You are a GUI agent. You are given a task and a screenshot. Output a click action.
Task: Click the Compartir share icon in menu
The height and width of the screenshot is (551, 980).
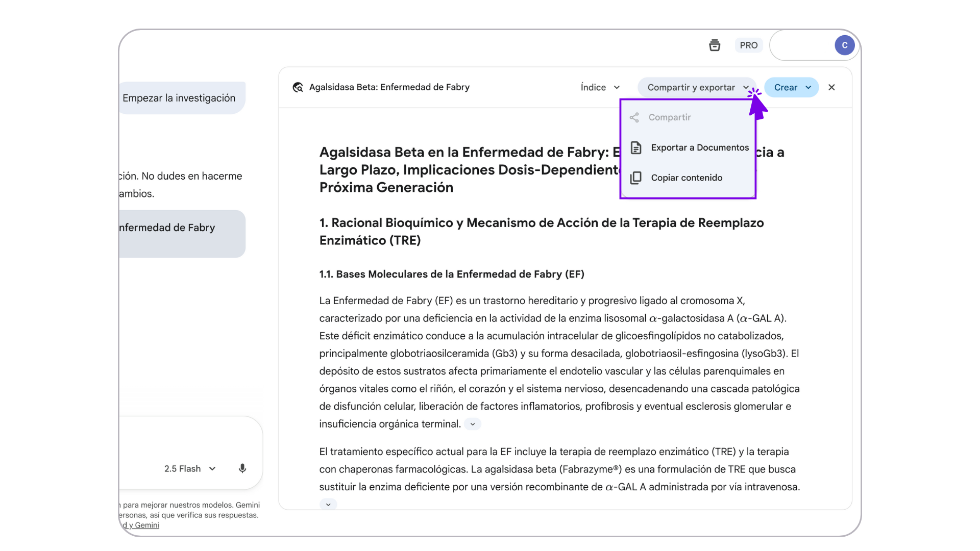pyautogui.click(x=634, y=117)
